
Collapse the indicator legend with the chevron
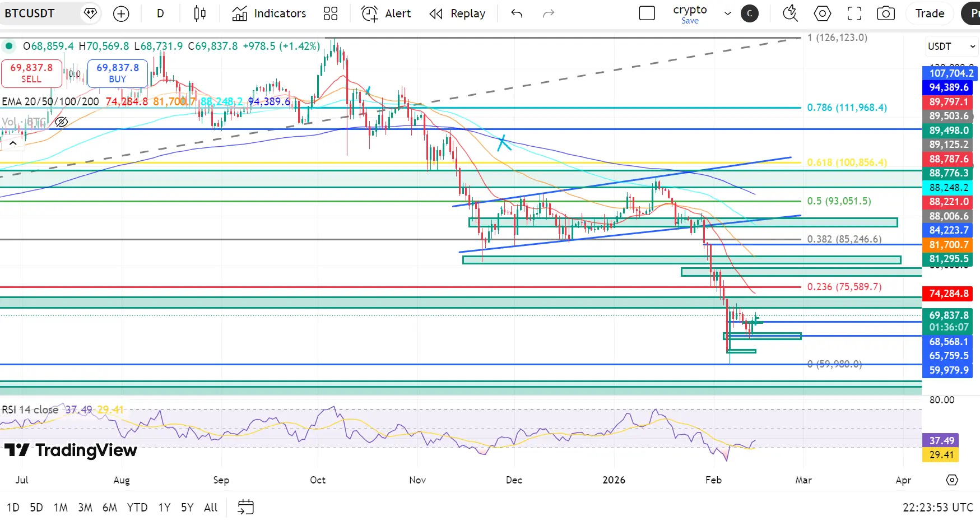pyautogui.click(x=13, y=143)
